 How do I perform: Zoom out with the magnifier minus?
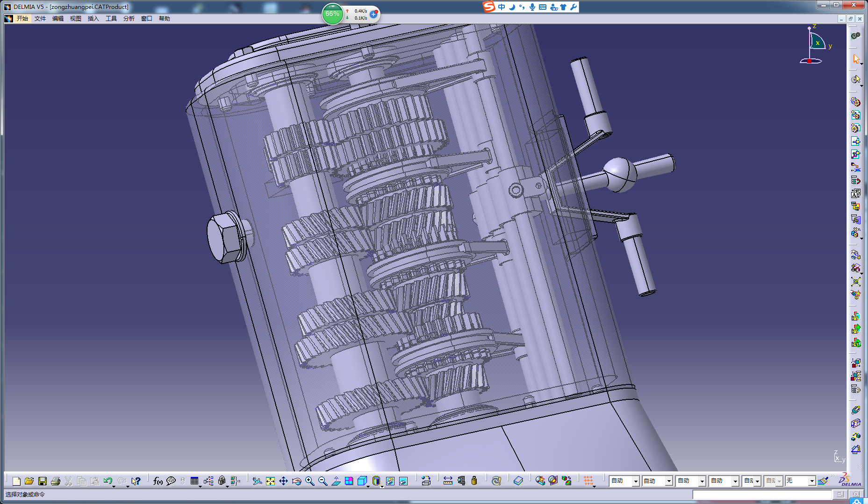coord(323,481)
